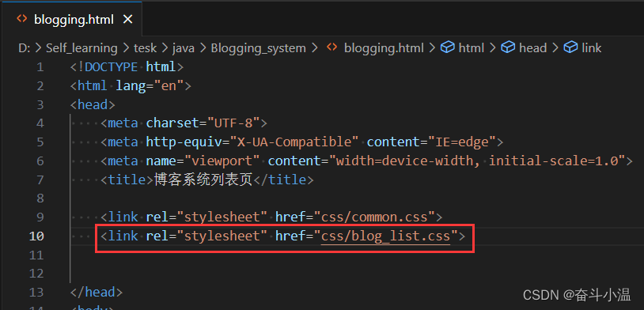
Task: Click the html symbol breadcrumb
Action: (x=471, y=48)
